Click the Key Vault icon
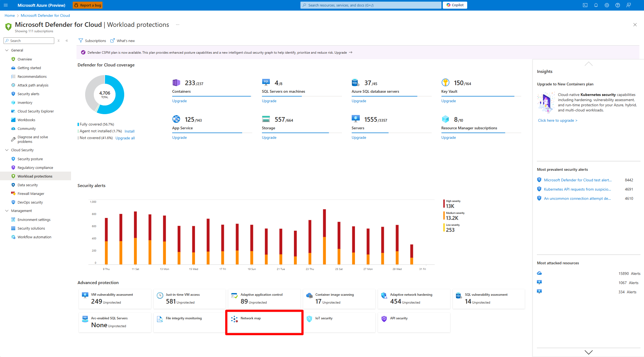 [x=445, y=82]
